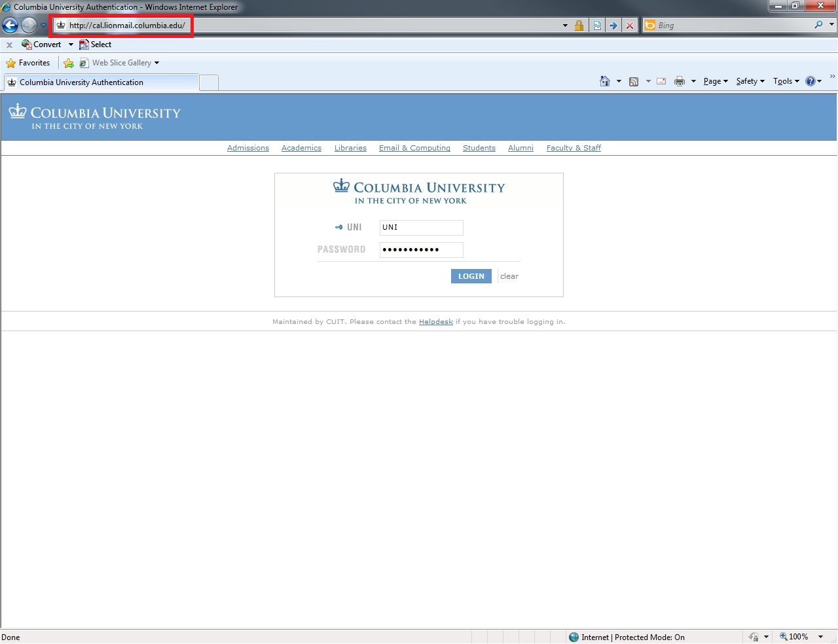Viewport: 838px width, 644px height.
Task: Expand the command bar overflow chevron
Action: [x=832, y=77]
